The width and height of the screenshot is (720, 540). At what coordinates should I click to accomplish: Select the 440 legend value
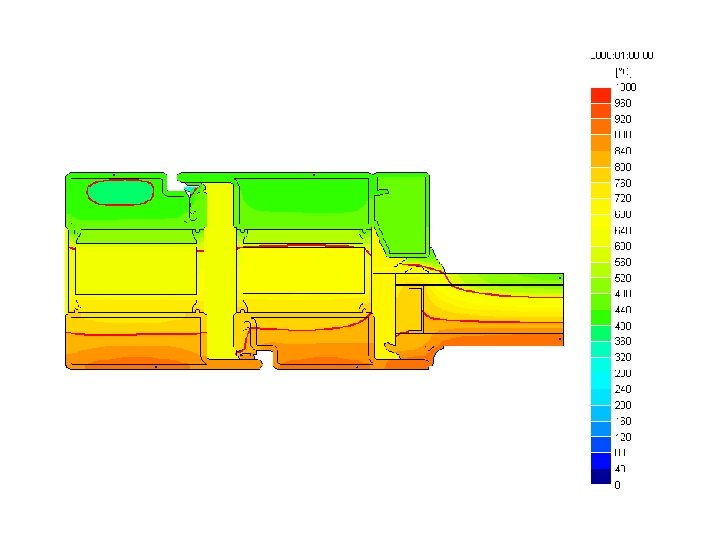[x=623, y=309]
